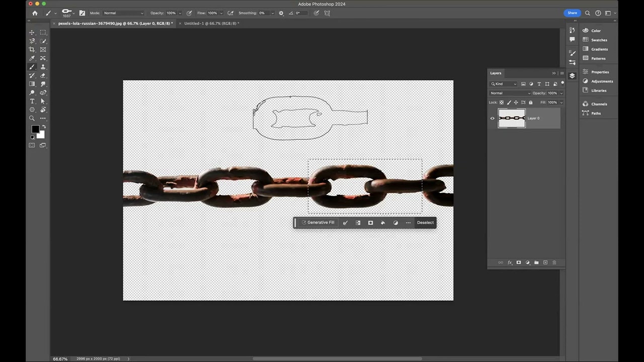Select the Path Selection arrow tool
644x362 pixels.
[43, 101]
